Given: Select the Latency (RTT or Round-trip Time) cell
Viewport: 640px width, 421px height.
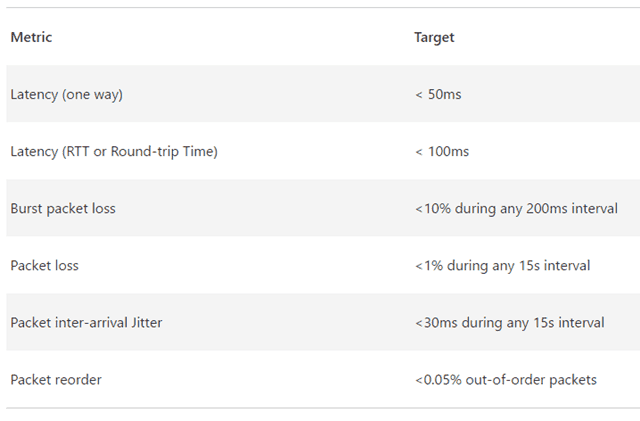Looking at the screenshot, I should click(113, 152).
